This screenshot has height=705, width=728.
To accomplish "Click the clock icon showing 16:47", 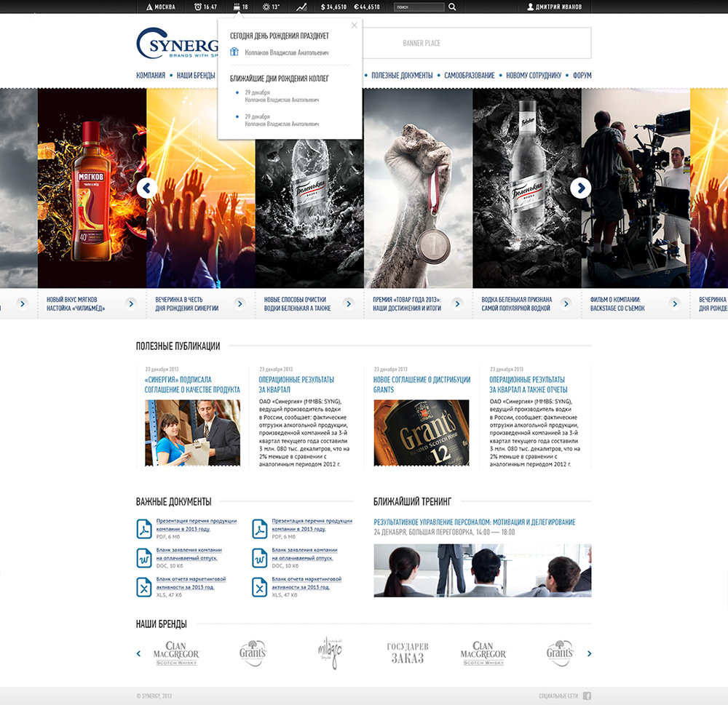I will [x=198, y=7].
